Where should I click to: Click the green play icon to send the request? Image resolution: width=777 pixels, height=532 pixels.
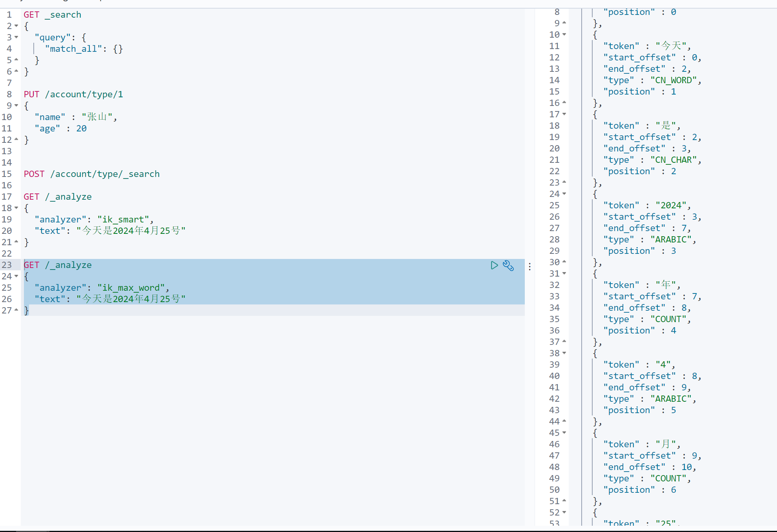494,265
